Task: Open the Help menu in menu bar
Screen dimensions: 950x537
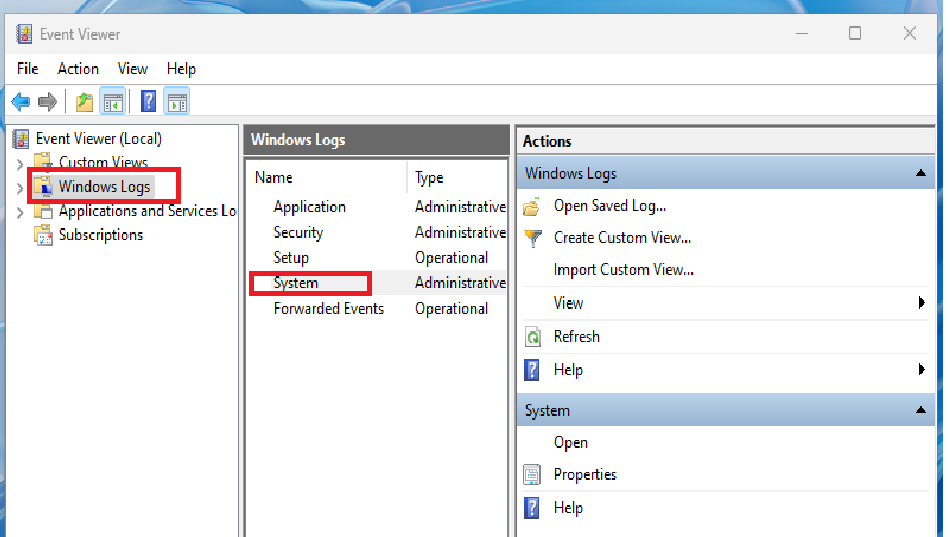Action: (181, 68)
